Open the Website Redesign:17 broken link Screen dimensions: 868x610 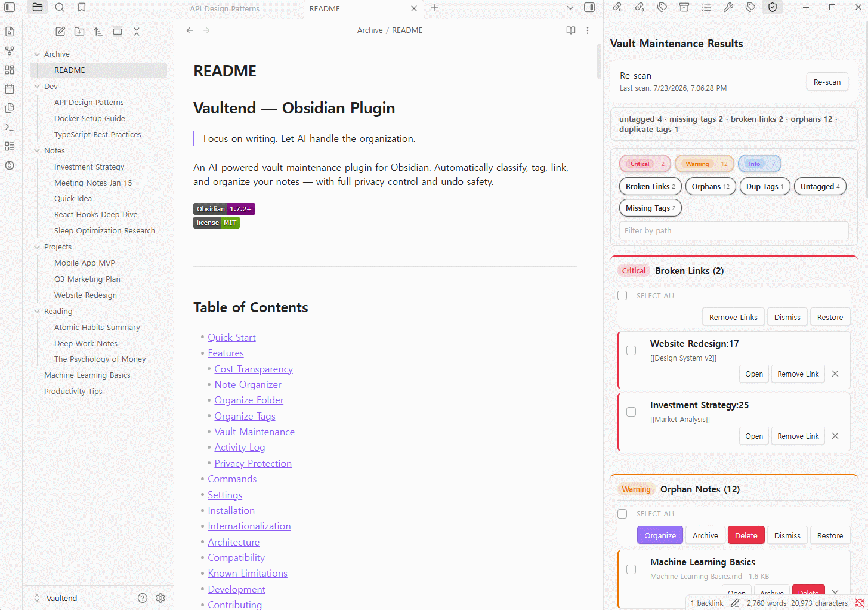point(754,374)
